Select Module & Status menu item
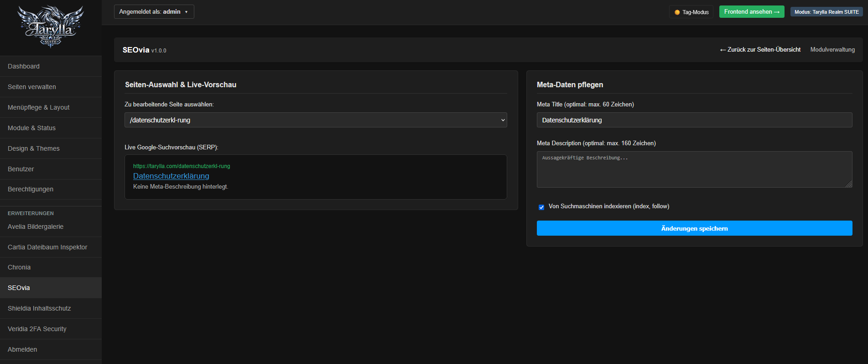The height and width of the screenshot is (364, 868). tap(51, 128)
